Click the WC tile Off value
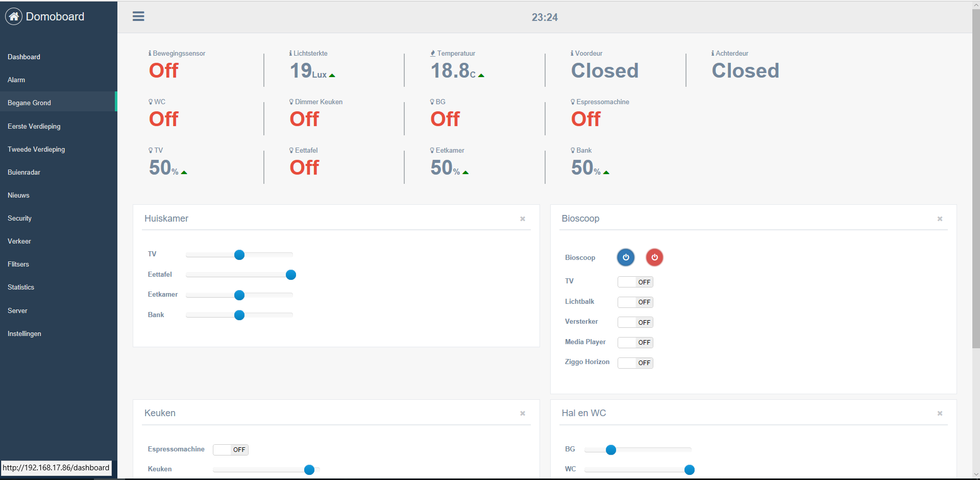980x480 pixels. [x=163, y=119]
